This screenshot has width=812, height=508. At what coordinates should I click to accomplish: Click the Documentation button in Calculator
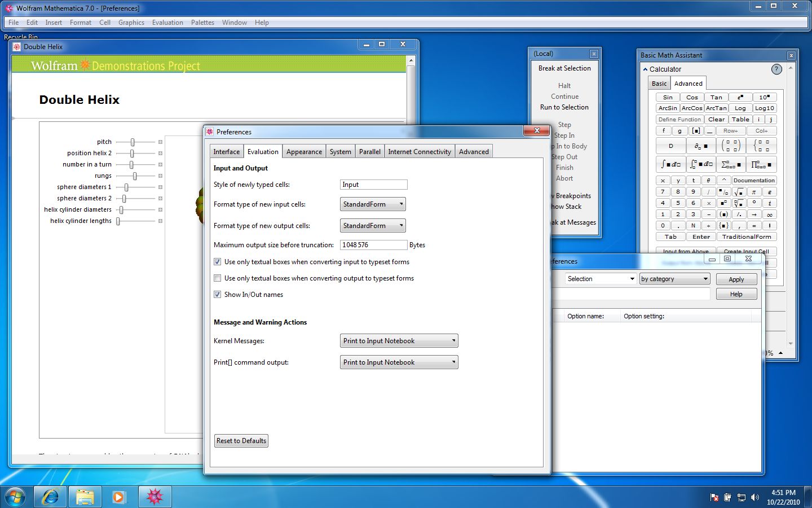[x=754, y=181]
